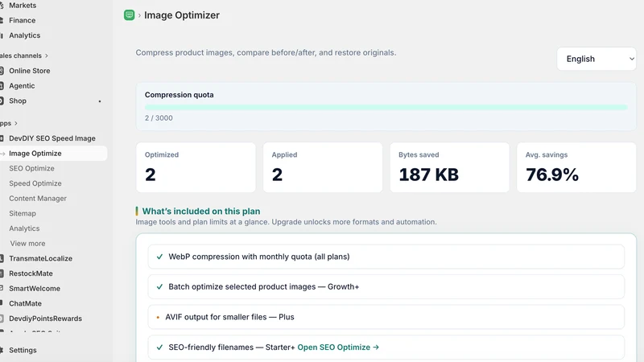
Task: Open the top Analytics sidebar item
Action: [x=25, y=35]
